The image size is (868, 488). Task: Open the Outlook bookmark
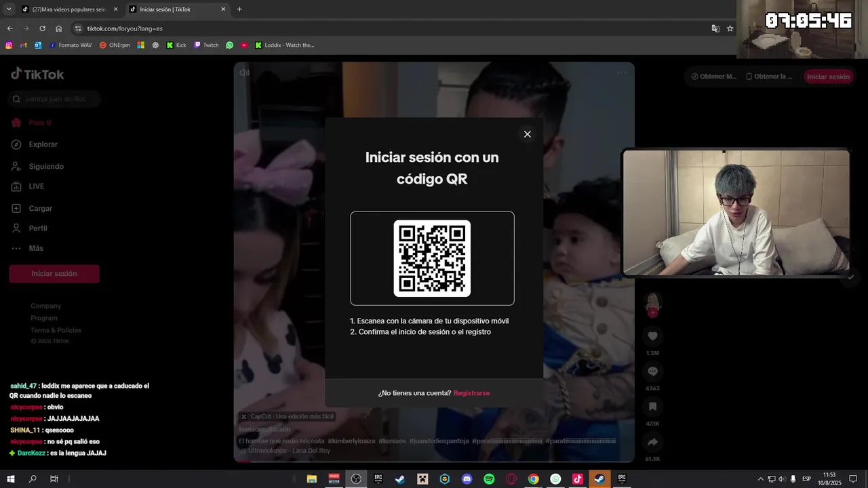pyautogui.click(x=38, y=45)
